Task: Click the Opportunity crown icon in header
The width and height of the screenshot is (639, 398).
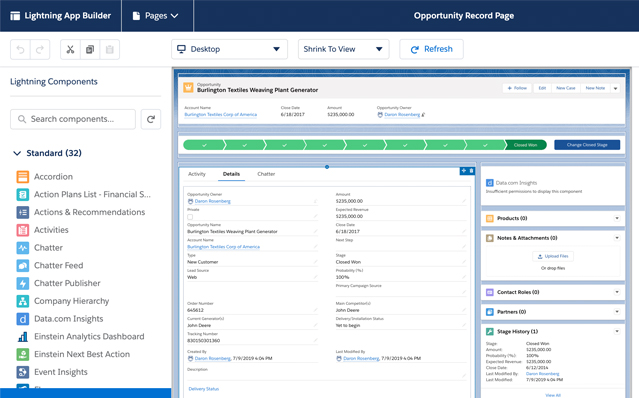Action: point(188,88)
